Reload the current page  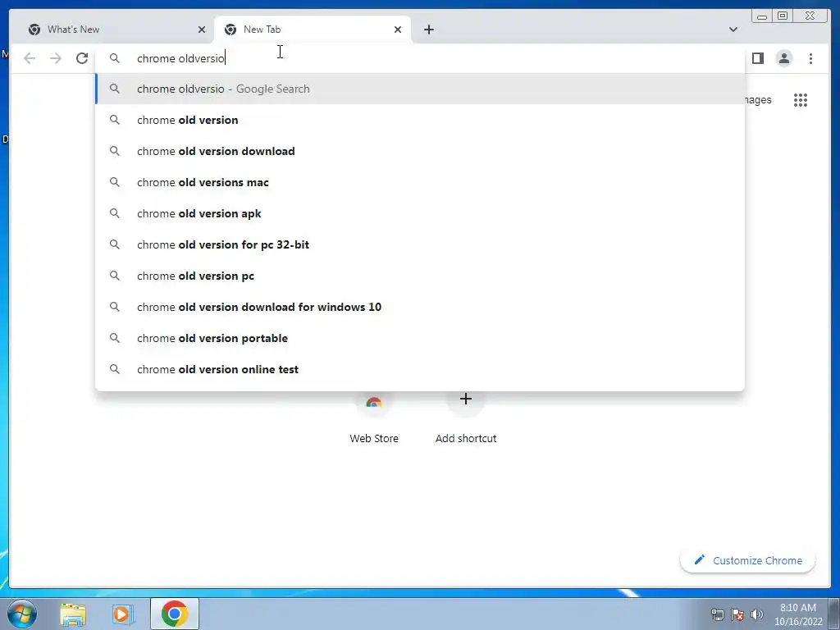pyautogui.click(x=82, y=58)
